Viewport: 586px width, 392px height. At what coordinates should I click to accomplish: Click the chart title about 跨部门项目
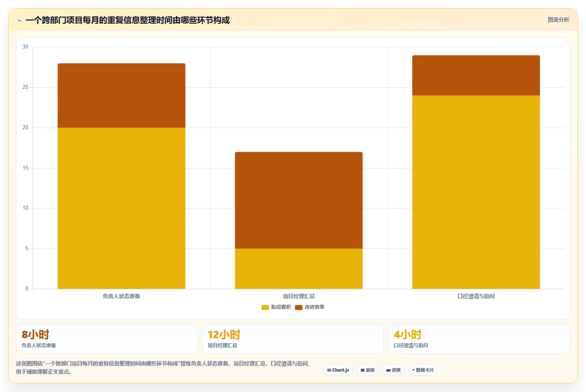click(127, 20)
